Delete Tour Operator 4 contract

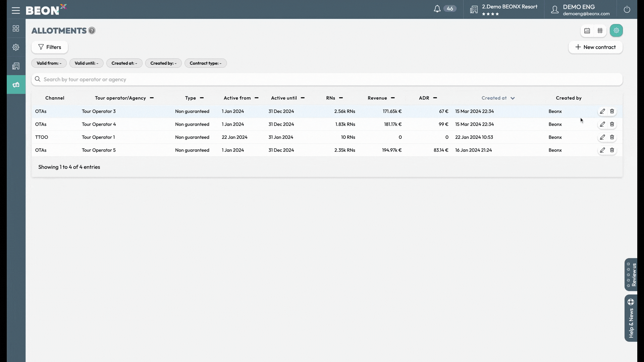612,124
